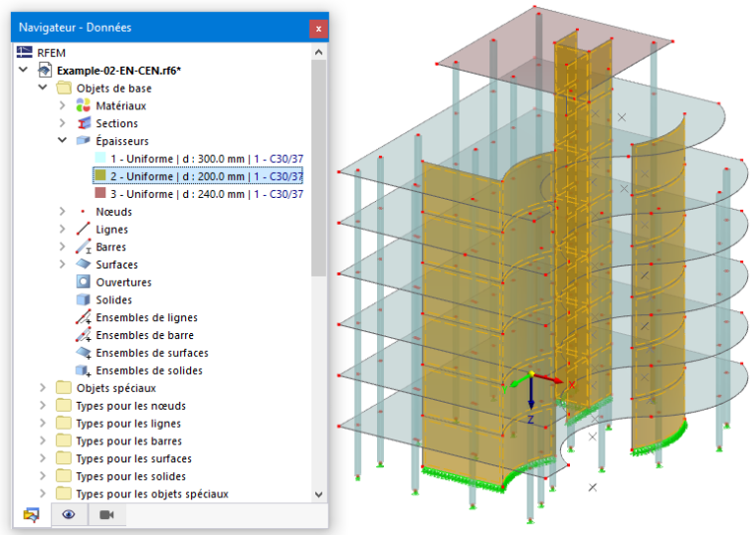Click the Ensembles de lignes icon
Viewport: 756px width, 535px height.
84,317
